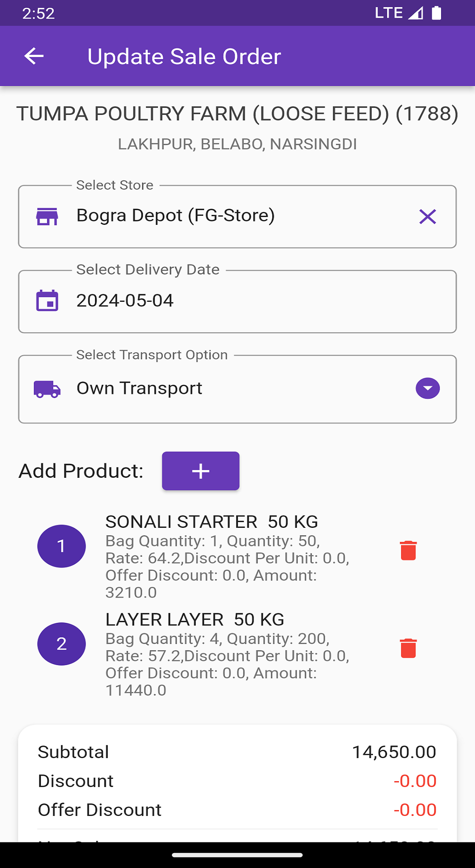The image size is (475, 868).
Task: Tap the back arrow in header
Action: tap(34, 56)
